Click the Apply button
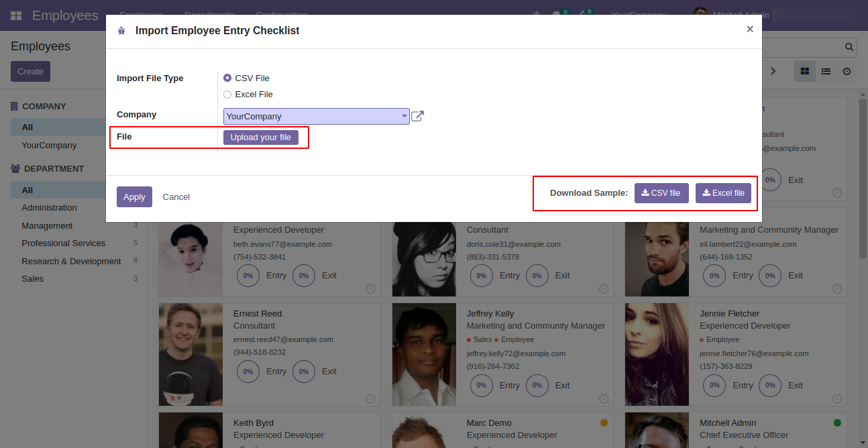 pos(134,197)
